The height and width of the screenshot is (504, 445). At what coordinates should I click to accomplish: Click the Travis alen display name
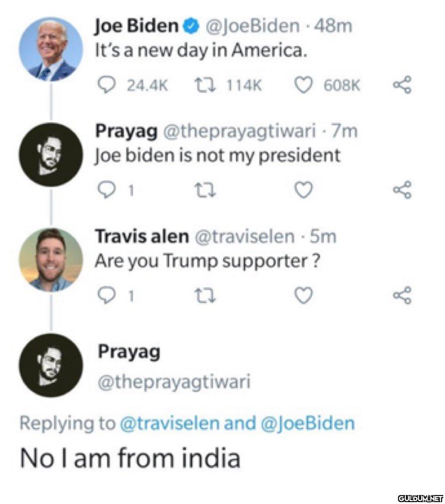142,236
